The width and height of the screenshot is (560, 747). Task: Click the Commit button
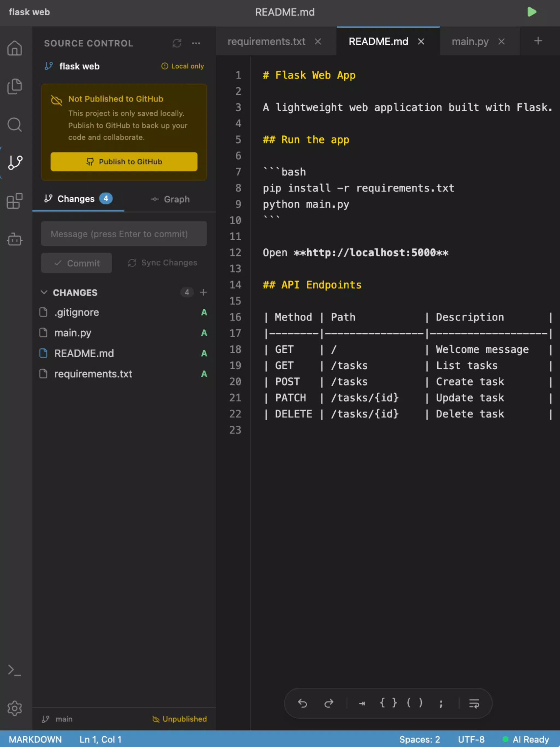76,263
